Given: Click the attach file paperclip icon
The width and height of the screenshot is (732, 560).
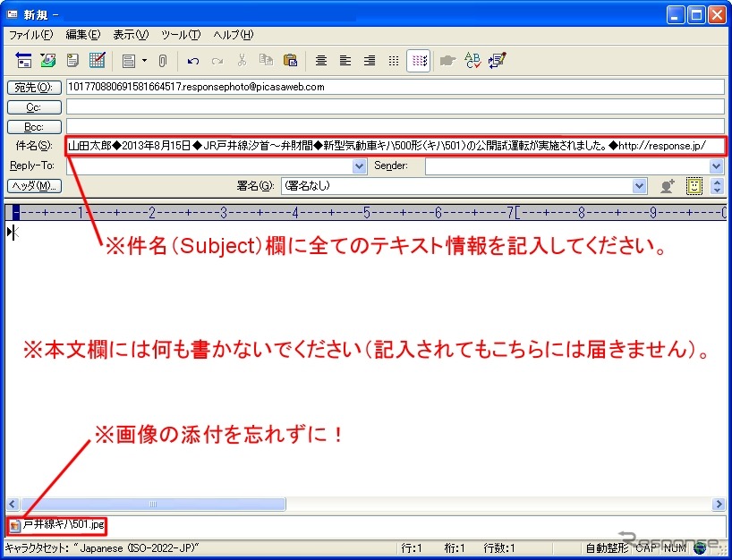Looking at the screenshot, I should pyautogui.click(x=162, y=61).
